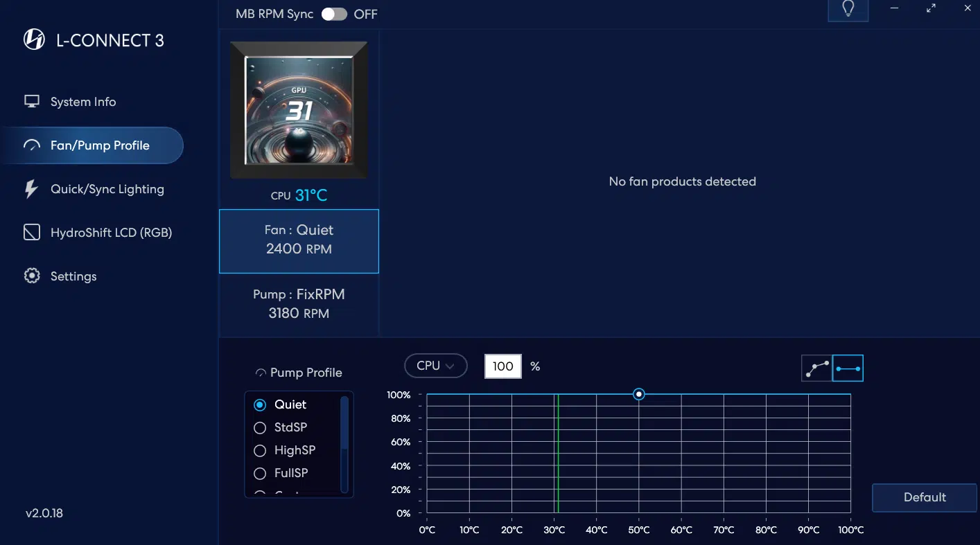Click the Fan/Pump Profile gauge icon
The image size is (980, 545).
coord(32,145)
